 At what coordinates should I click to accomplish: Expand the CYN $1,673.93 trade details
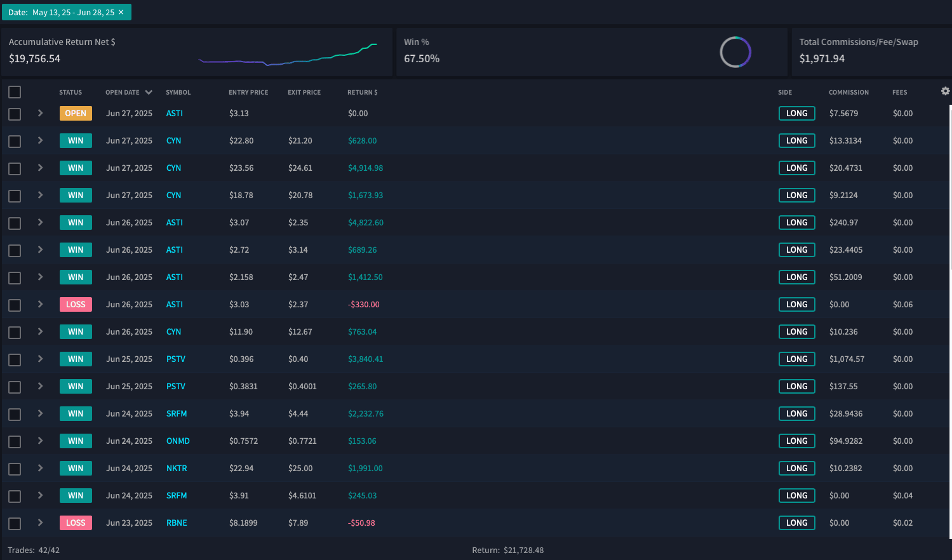point(40,195)
